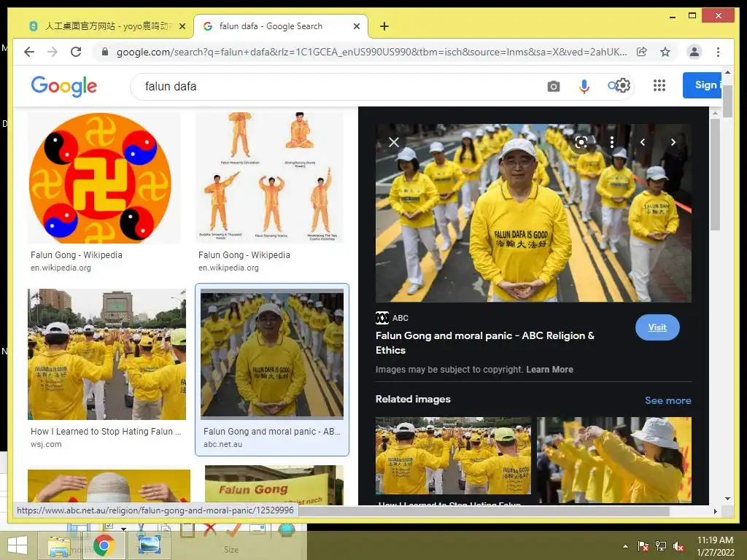Image resolution: width=747 pixels, height=560 pixels.
Task: Open the taskbar clock and date
Action: point(715,546)
